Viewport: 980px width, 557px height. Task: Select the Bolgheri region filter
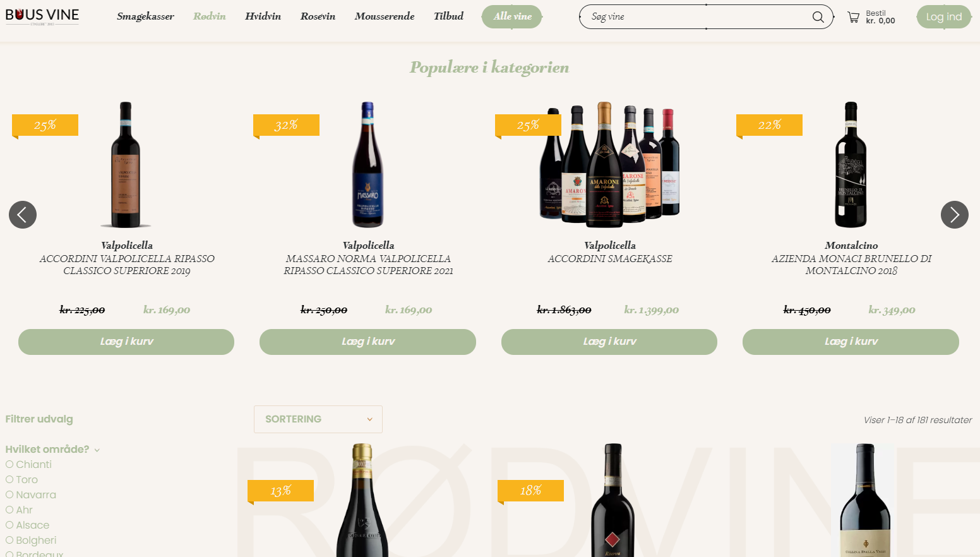[32, 540]
